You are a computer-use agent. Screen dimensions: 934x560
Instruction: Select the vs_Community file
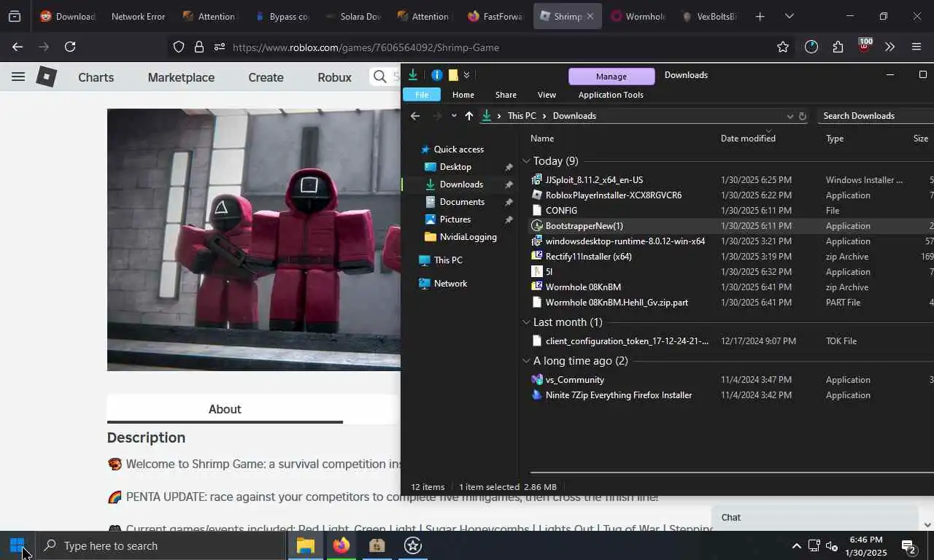pos(574,380)
